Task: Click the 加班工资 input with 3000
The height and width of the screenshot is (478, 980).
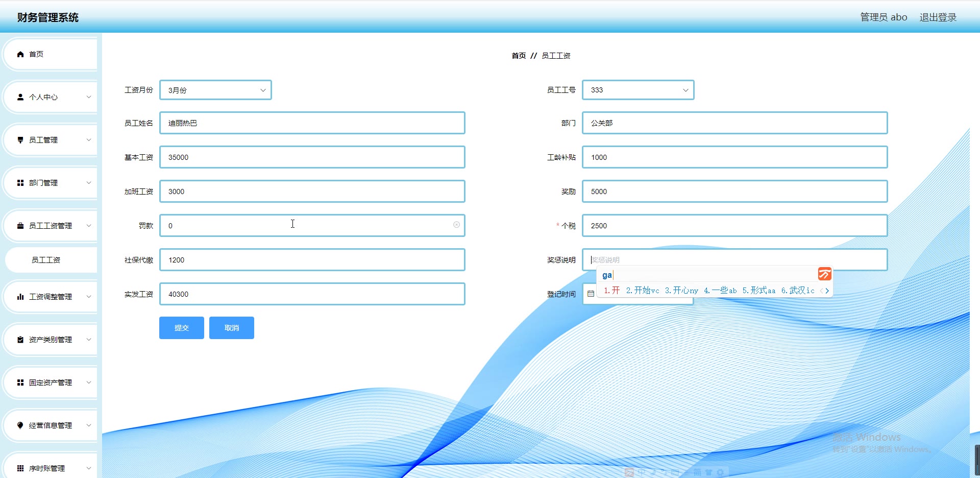Action: 312,192
